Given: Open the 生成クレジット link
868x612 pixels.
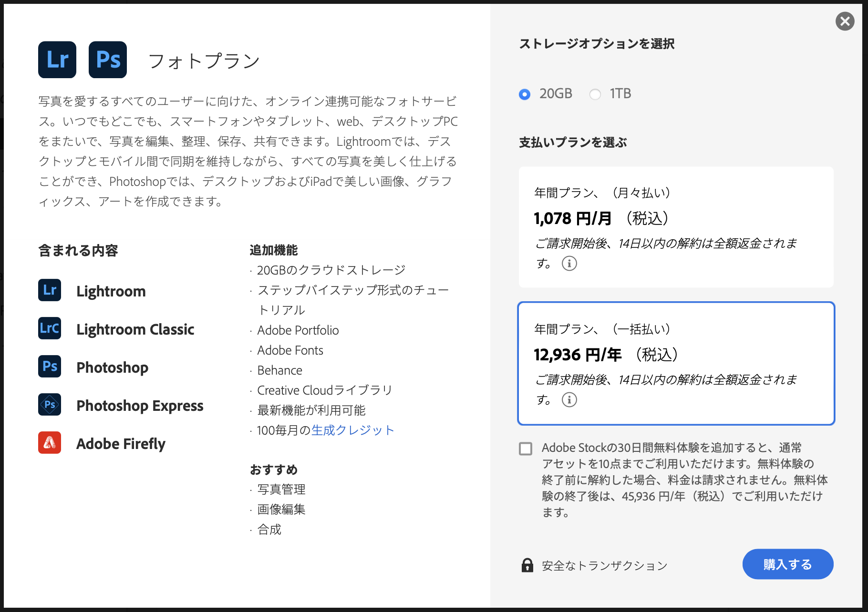Looking at the screenshot, I should [x=353, y=430].
